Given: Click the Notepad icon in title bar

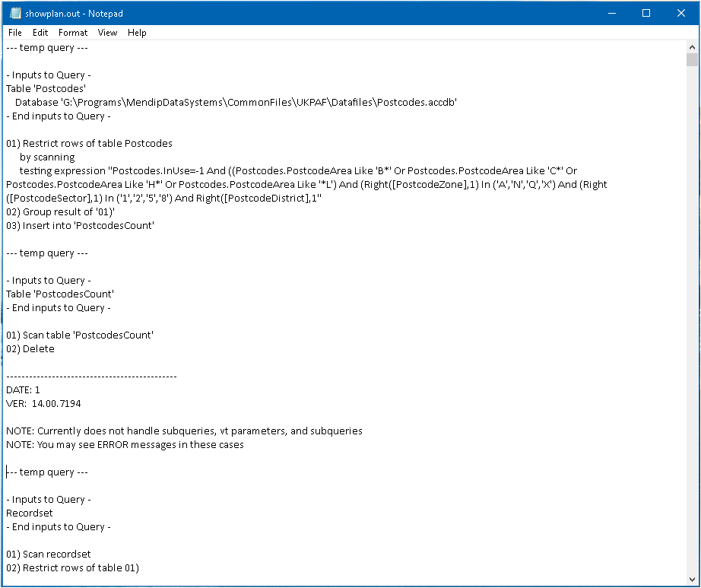Looking at the screenshot, I should 15,14.
